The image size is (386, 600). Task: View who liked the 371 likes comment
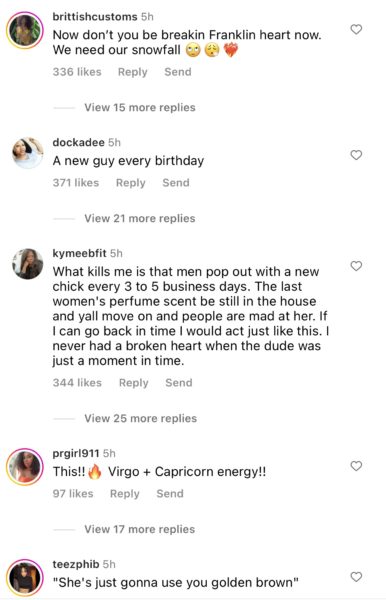tap(76, 183)
